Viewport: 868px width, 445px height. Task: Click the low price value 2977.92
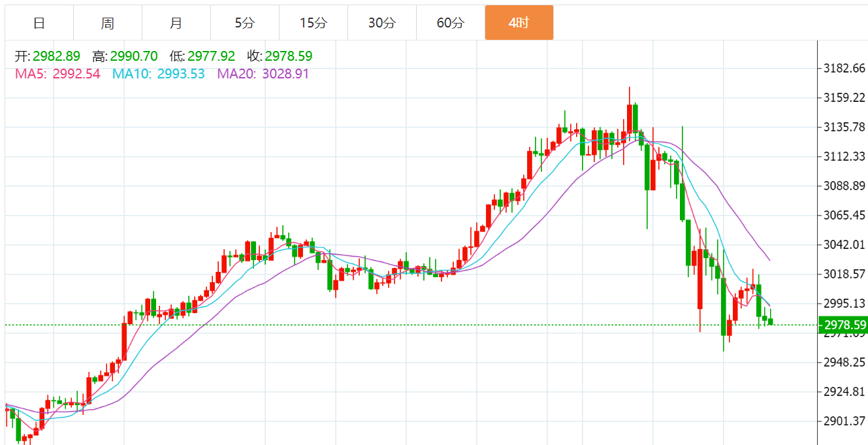(211, 56)
